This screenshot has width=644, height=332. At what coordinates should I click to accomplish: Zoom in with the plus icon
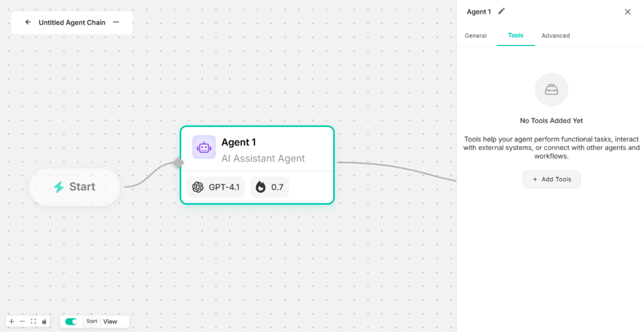11,321
